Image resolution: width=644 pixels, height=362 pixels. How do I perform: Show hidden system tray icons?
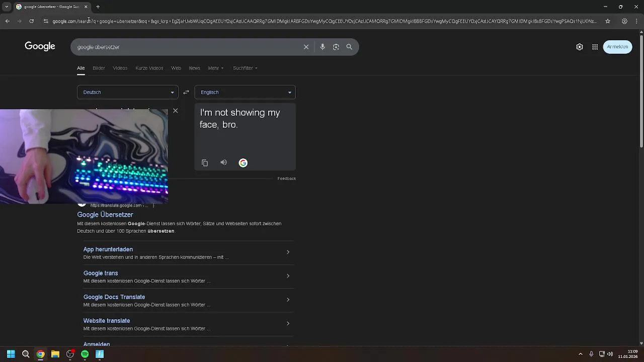[580, 354]
